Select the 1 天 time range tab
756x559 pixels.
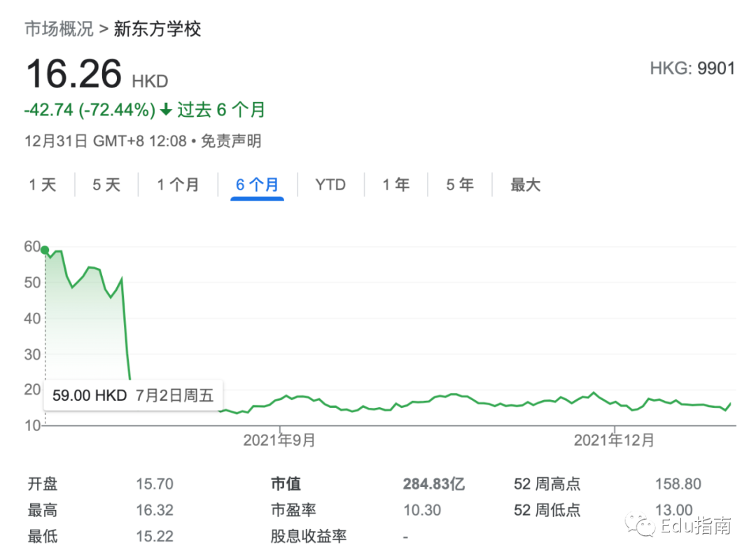click(x=43, y=185)
